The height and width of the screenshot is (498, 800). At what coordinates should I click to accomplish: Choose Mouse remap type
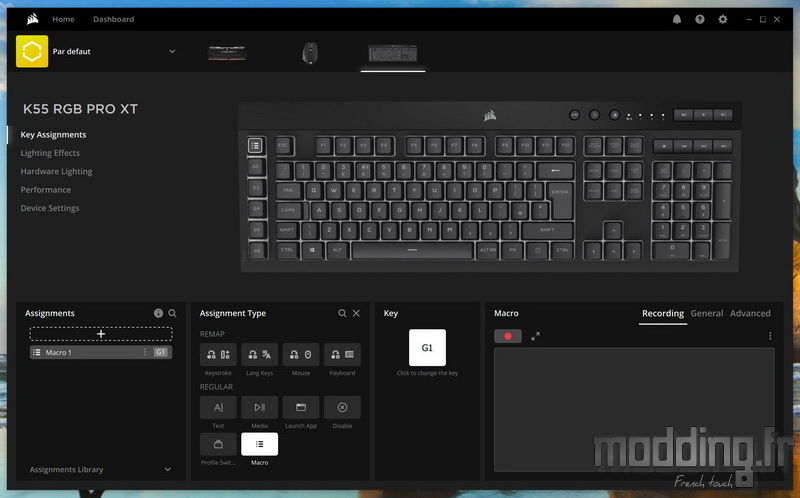pos(301,355)
